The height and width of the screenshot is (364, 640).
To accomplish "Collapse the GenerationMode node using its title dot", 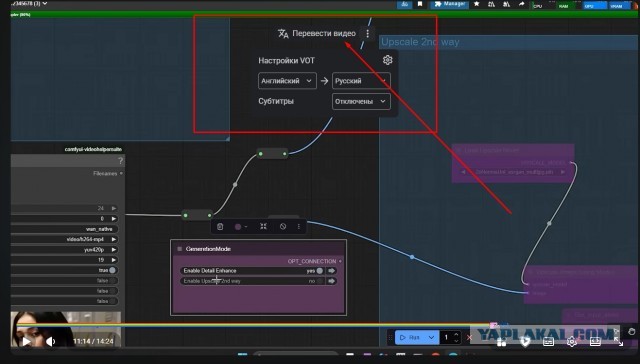I will pos(180,249).
